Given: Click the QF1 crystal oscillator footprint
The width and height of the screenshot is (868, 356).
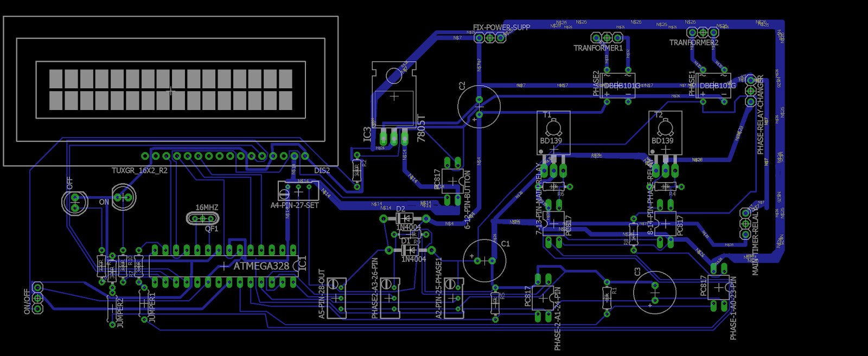Looking at the screenshot, I should tap(202, 218).
